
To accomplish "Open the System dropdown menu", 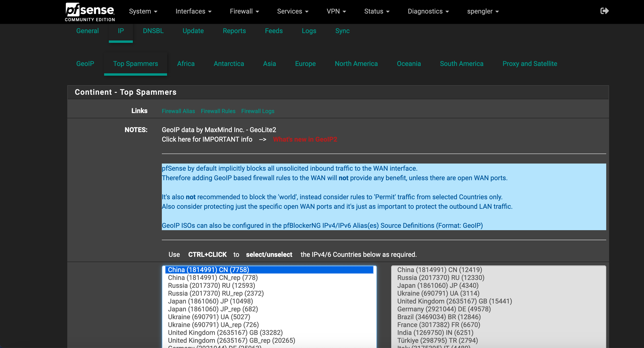I will (x=143, y=11).
